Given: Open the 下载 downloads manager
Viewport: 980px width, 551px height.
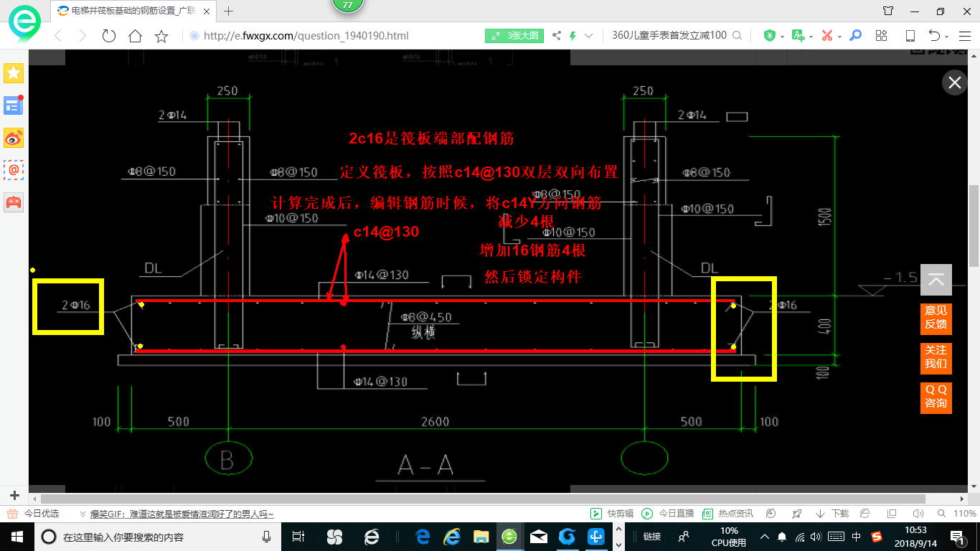Looking at the screenshot, I should pyautogui.click(x=832, y=514).
